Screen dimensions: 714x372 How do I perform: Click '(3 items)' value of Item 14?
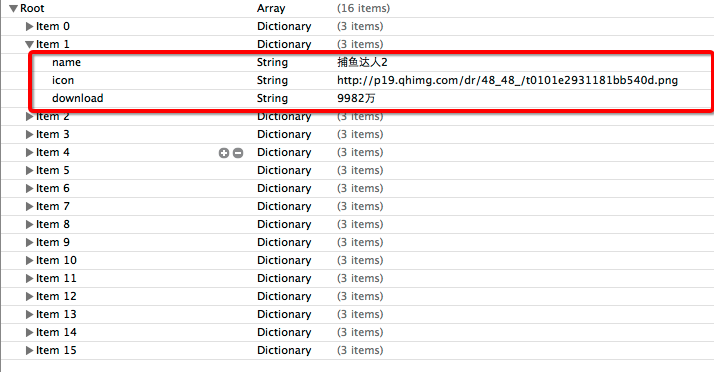coord(360,332)
